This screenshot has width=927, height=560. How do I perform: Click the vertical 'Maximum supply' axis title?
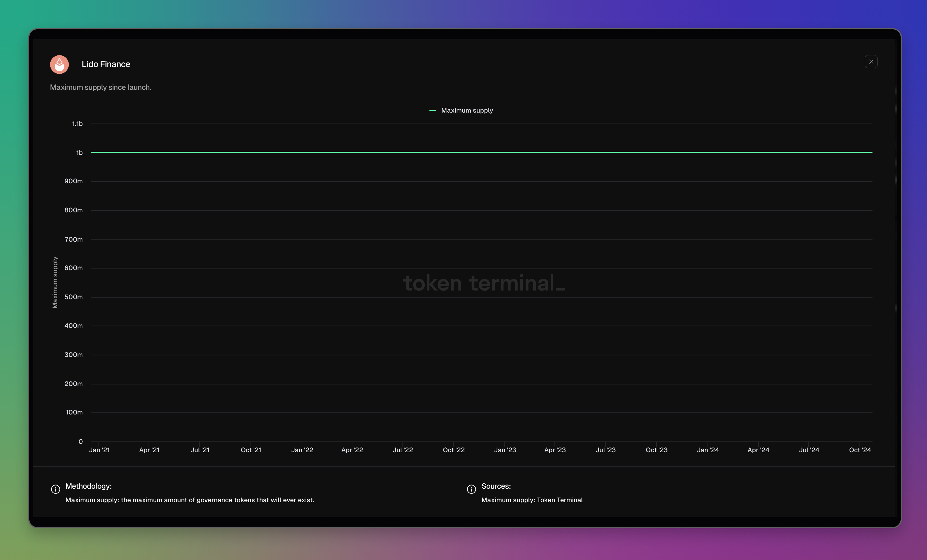[x=55, y=282]
